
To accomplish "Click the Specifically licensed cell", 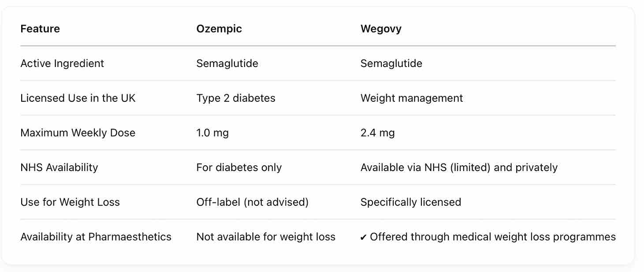I will (410, 202).
